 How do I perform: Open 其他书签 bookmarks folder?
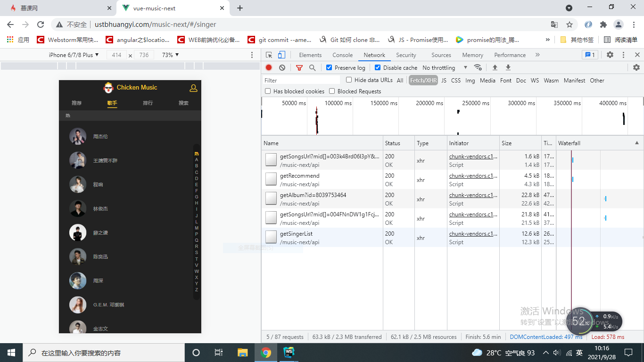[x=577, y=40]
